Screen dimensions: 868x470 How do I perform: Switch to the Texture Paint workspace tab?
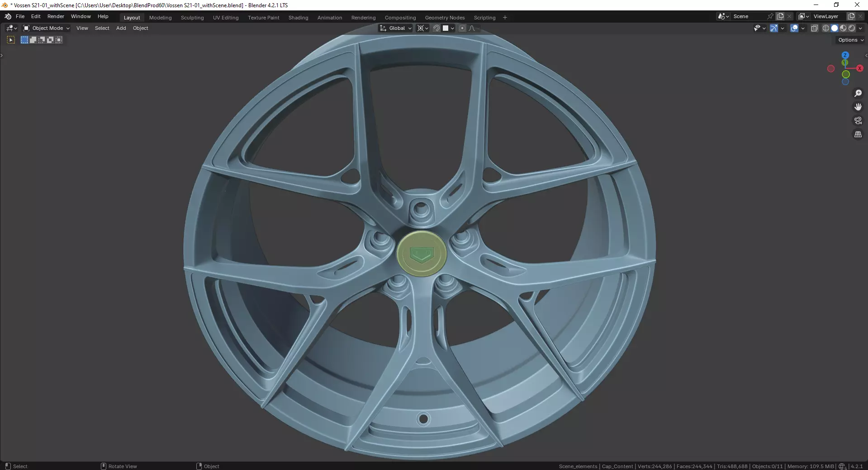(264, 18)
